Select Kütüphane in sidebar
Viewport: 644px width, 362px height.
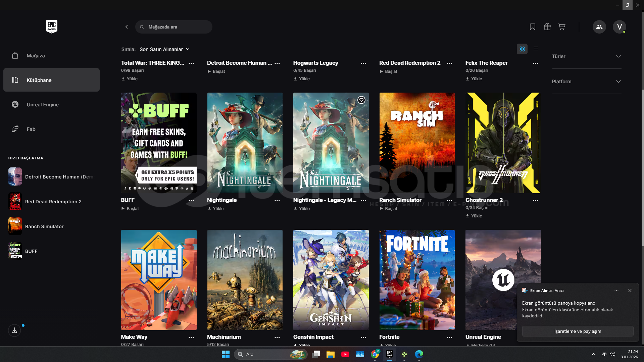coord(51,80)
